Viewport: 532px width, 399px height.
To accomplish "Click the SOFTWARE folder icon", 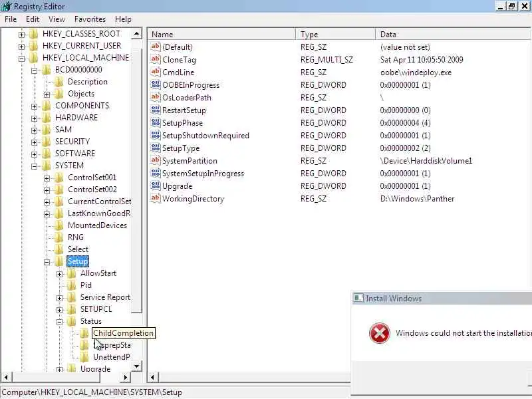I will pyautogui.click(x=46, y=154).
